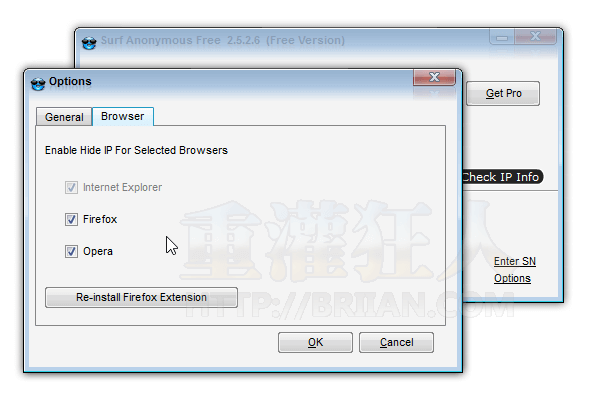Switch to the General tab
This screenshot has height=400, width=590.
(64, 117)
